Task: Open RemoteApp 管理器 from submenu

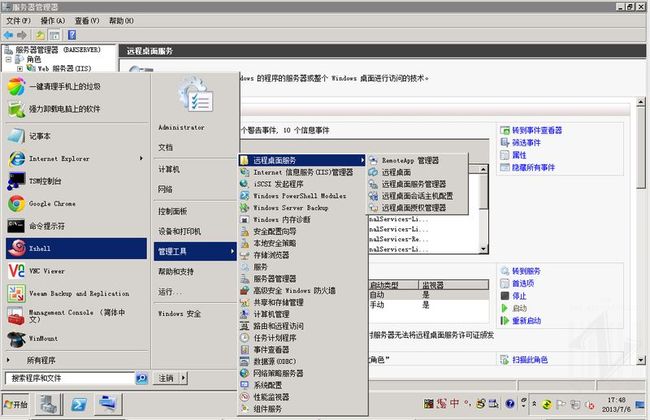Action: click(417, 160)
